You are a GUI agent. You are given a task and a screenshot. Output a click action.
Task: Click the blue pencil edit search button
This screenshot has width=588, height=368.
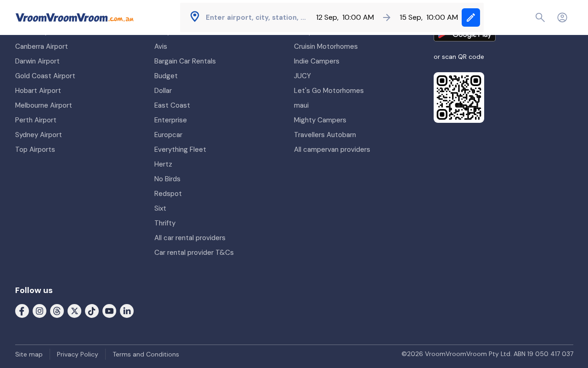(471, 17)
